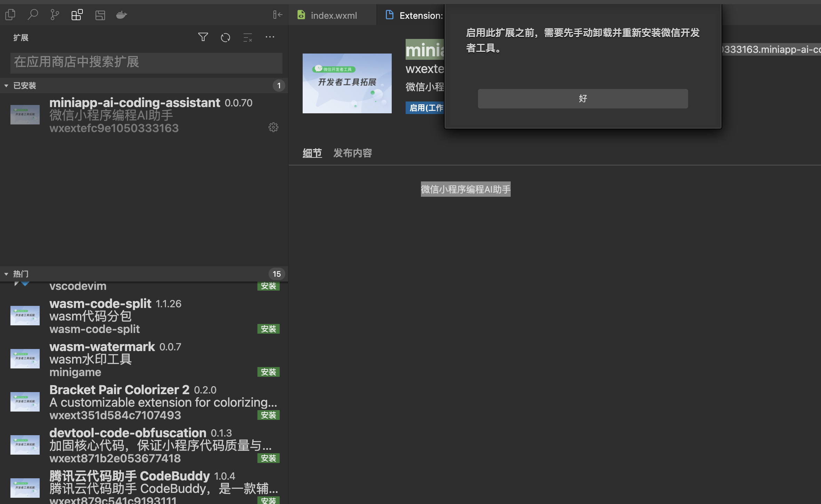Click the wxext871b2e053677418 publisher label

coord(115,458)
